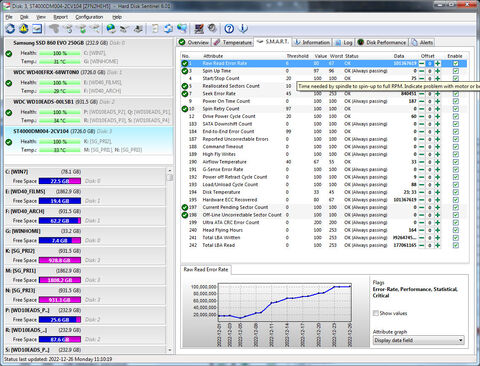Switch to the Temperature tab
The width and height of the screenshot is (480, 366).
233,42
